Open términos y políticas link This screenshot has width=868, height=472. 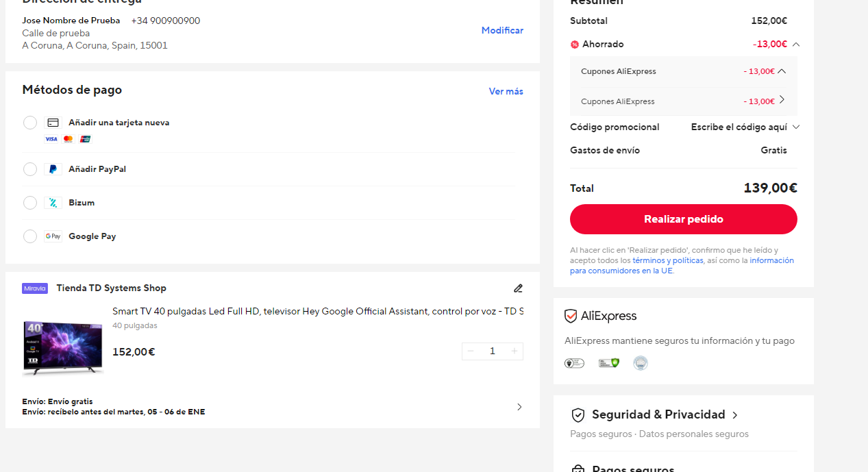(668, 260)
